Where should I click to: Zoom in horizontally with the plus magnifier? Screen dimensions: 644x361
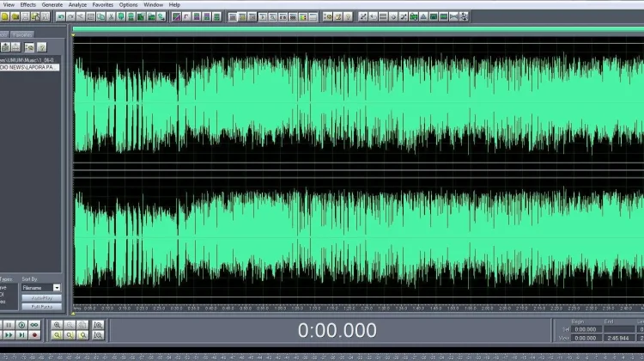[57, 325]
